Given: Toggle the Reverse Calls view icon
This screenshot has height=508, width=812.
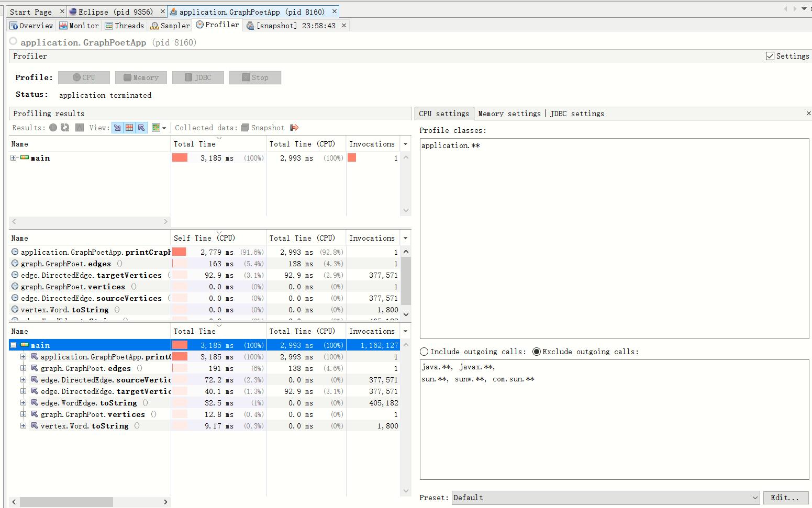Looking at the screenshot, I should coord(141,128).
